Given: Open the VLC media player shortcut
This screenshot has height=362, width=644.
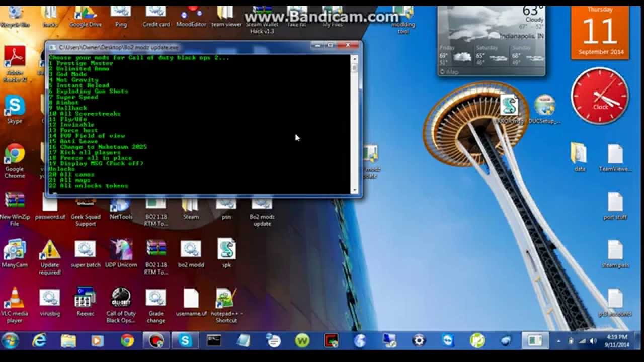Looking at the screenshot, I should tap(15, 306).
